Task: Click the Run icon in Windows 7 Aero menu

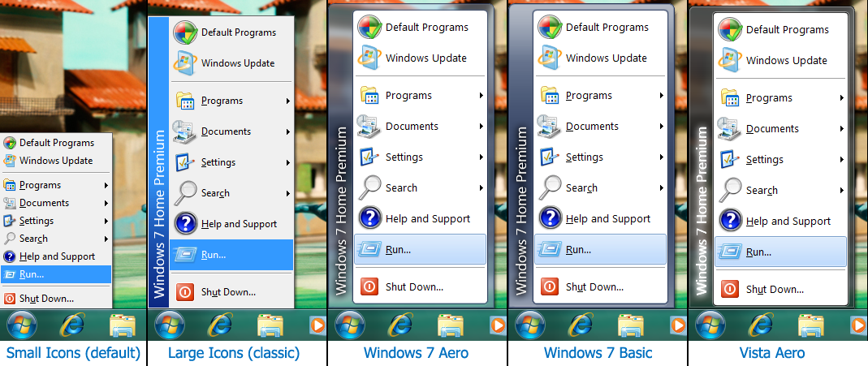Action: click(x=369, y=249)
